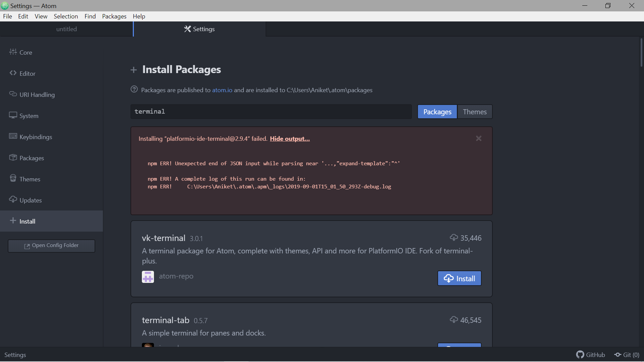Switch to the untitled tab

coord(66,29)
